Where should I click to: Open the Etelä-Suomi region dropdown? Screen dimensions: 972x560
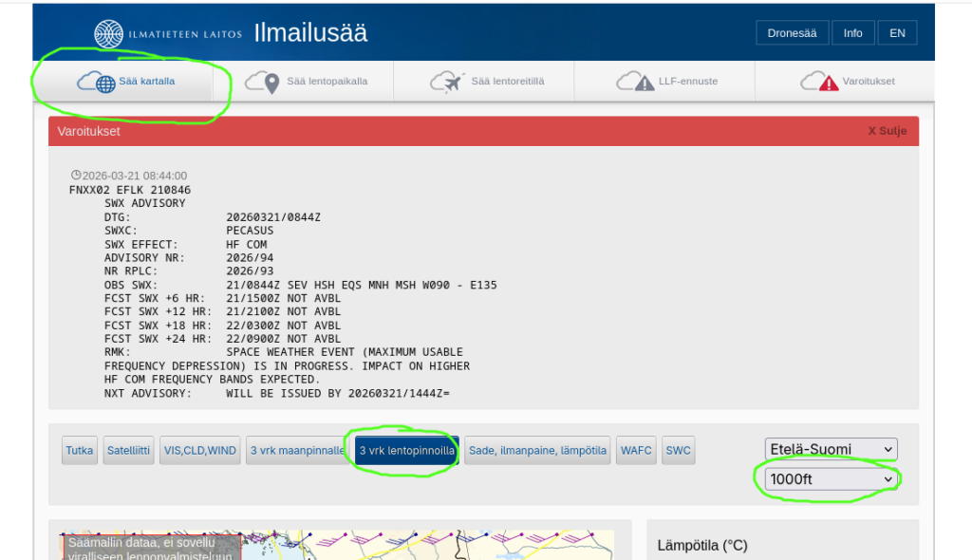[x=831, y=449]
